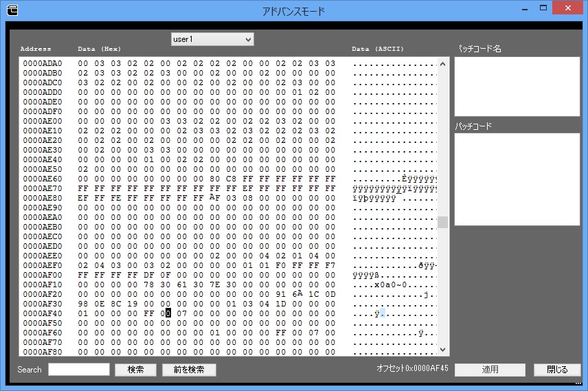The width and height of the screenshot is (588, 391).
Task: Click byte 19 in row 0000AF30
Action: tap(133, 304)
